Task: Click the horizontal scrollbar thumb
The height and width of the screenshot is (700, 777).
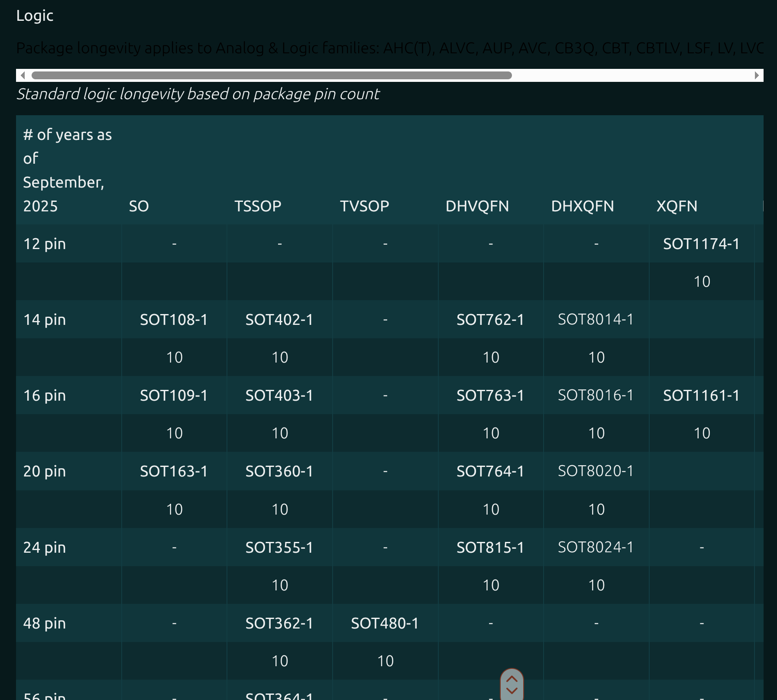Action: coord(272,75)
